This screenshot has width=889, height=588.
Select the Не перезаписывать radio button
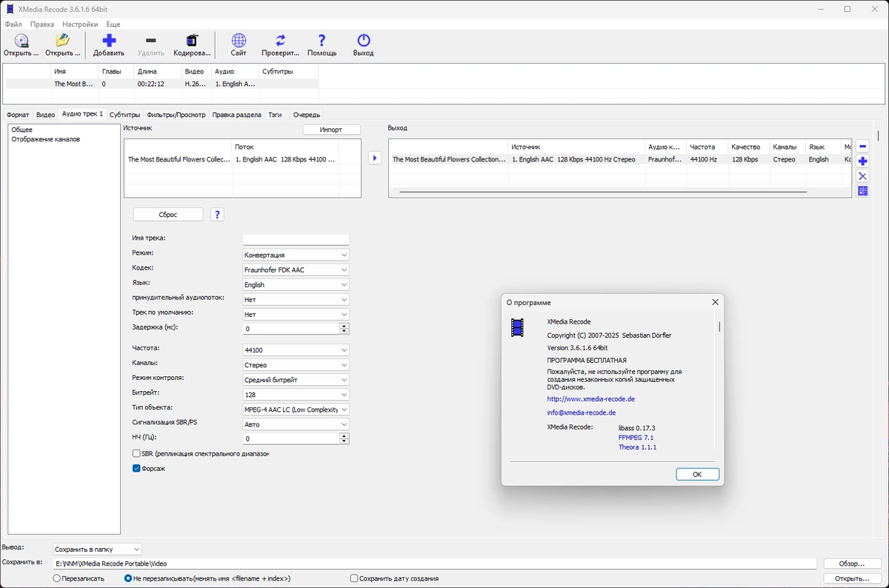(128, 578)
